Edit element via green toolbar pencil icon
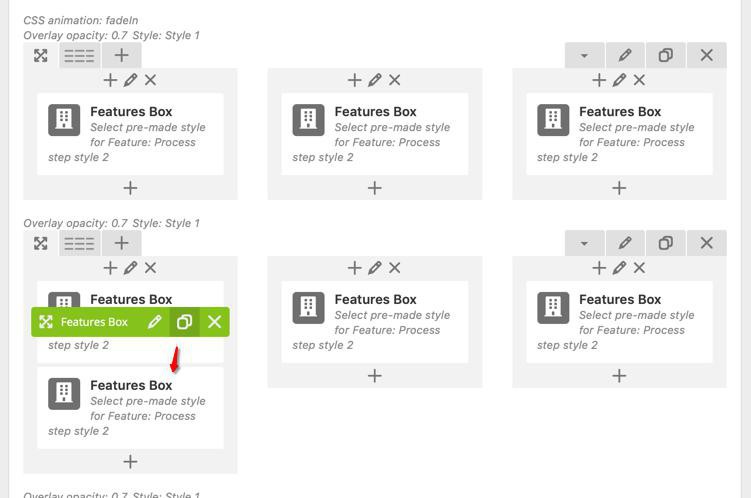 click(x=154, y=322)
